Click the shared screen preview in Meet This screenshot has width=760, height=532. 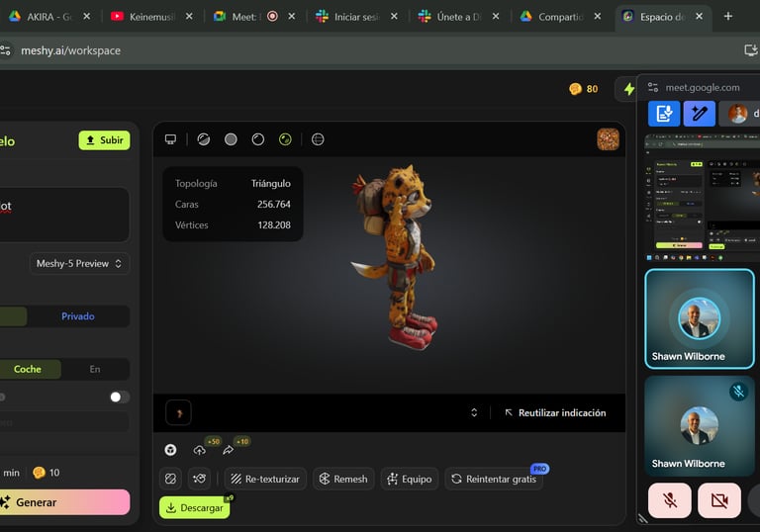pyautogui.click(x=702, y=199)
